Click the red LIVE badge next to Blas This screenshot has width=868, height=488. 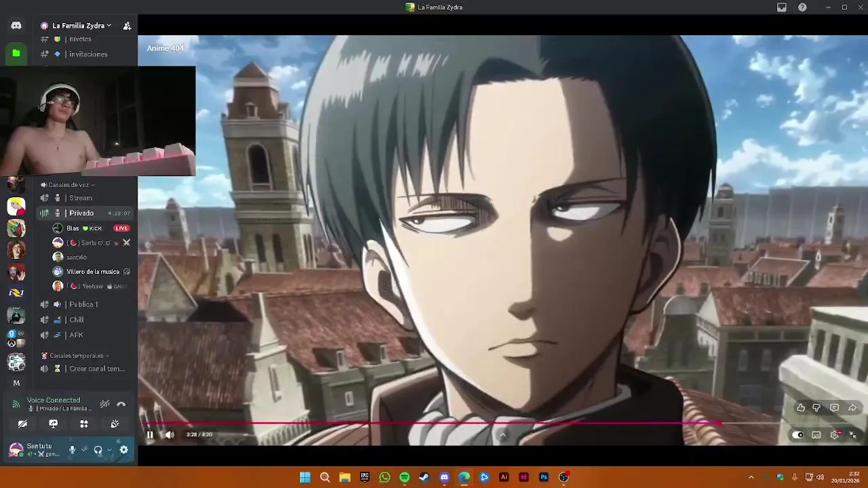121,228
